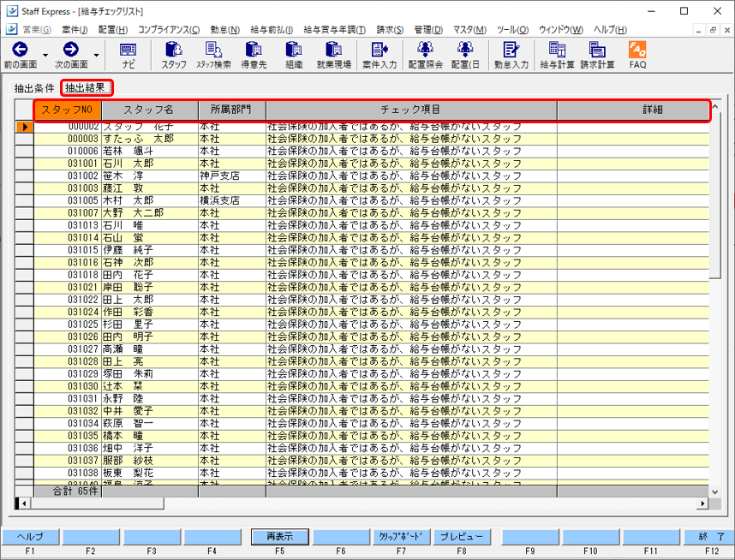Open the ナビ navigation icon
This screenshot has height=560, width=735.
[128, 55]
